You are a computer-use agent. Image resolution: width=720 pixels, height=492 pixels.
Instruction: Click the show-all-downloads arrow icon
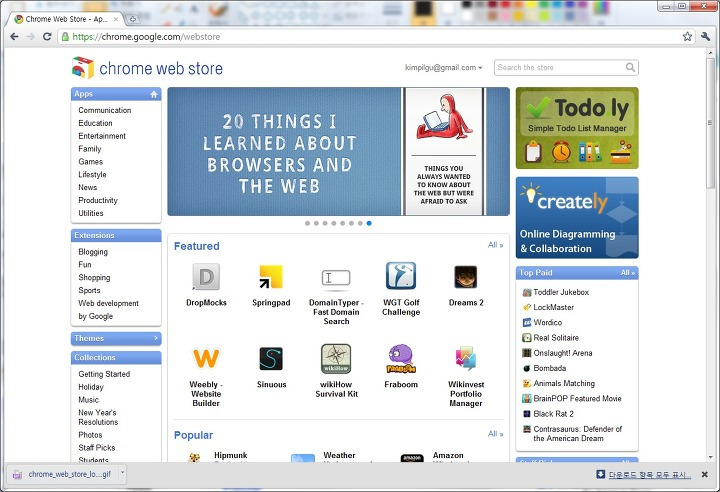pyautogui.click(x=600, y=474)
